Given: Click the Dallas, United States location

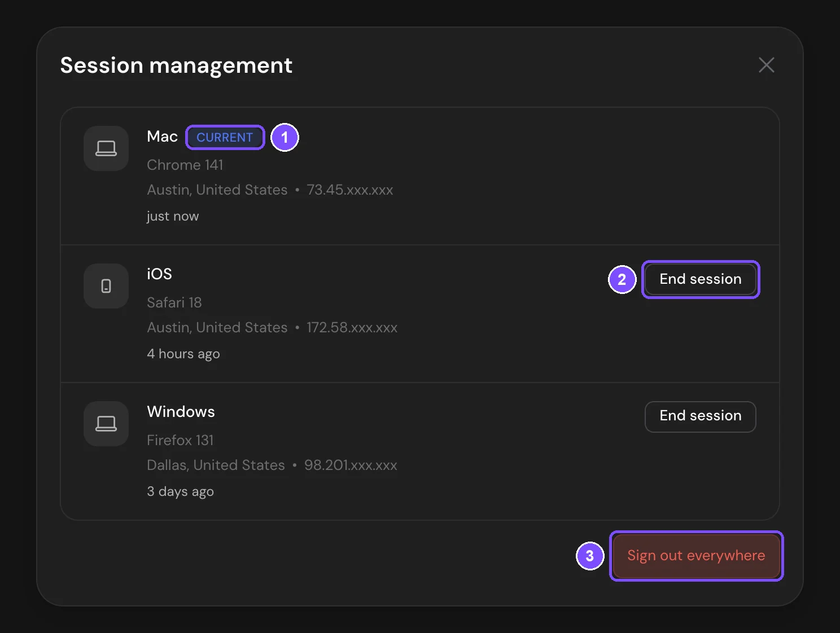Looking at the screenshot, I should [x=216, y=465].
